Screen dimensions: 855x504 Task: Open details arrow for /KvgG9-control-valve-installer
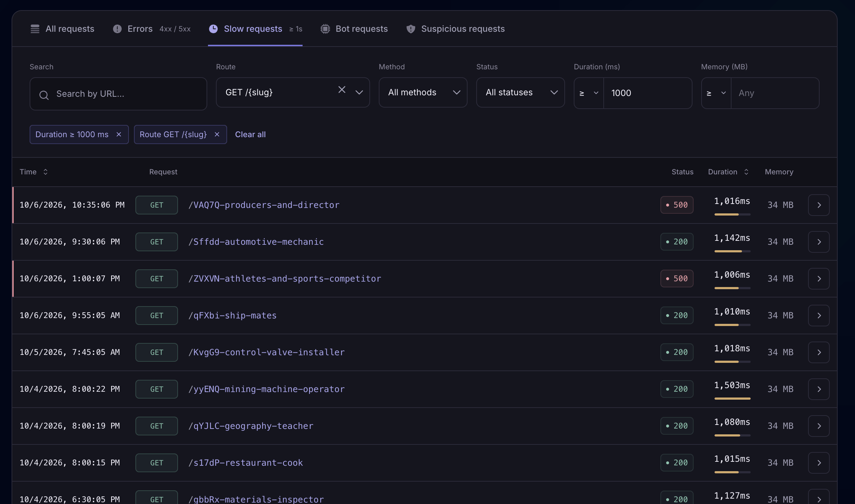pos(819,352)
